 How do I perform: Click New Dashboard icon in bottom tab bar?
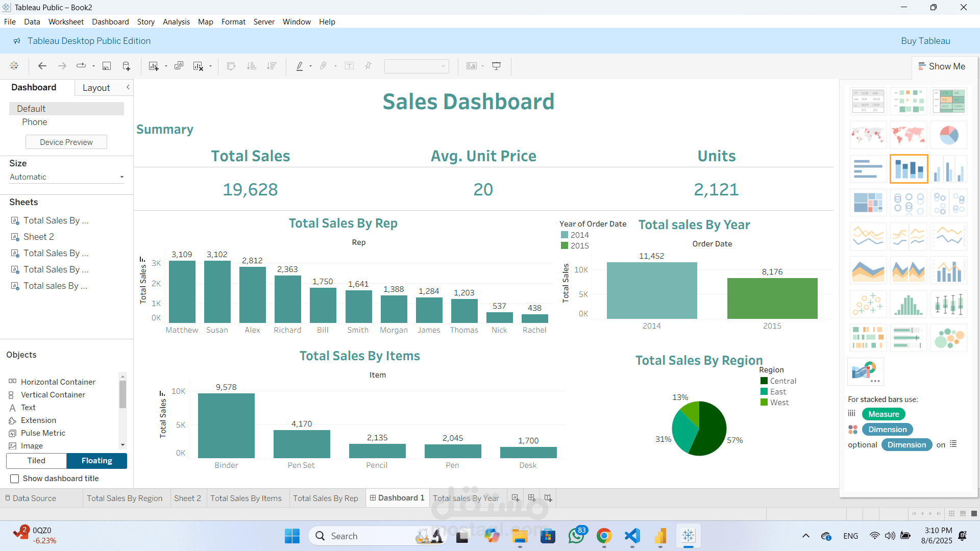(x=532, y=498)
